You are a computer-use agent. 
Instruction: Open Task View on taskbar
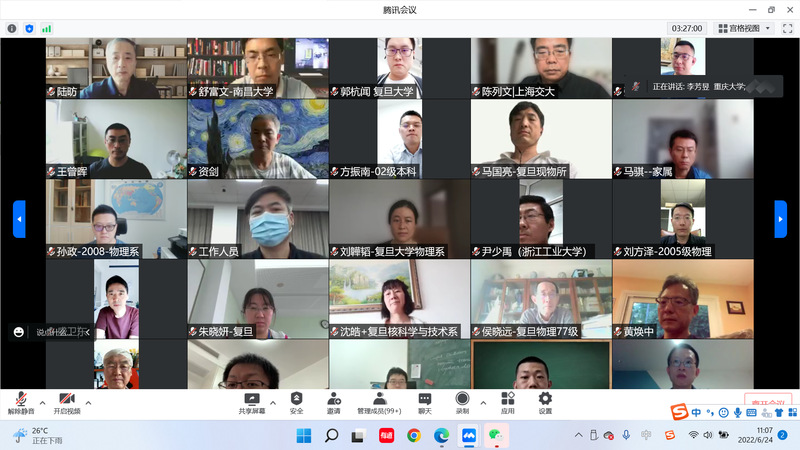click(x=358, y=436)
